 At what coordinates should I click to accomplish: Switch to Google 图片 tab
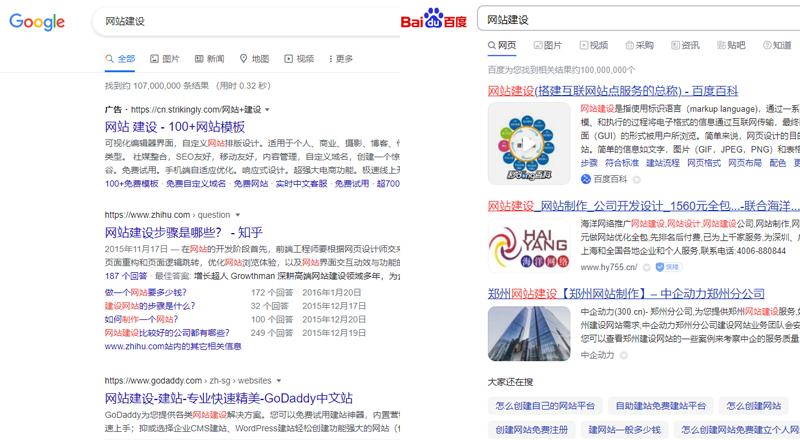click(165, 59)
